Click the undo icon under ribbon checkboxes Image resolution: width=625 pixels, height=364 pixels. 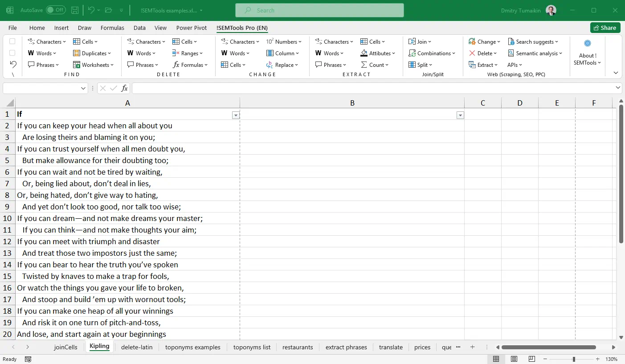pyautogui.click(x=13, y=65)
